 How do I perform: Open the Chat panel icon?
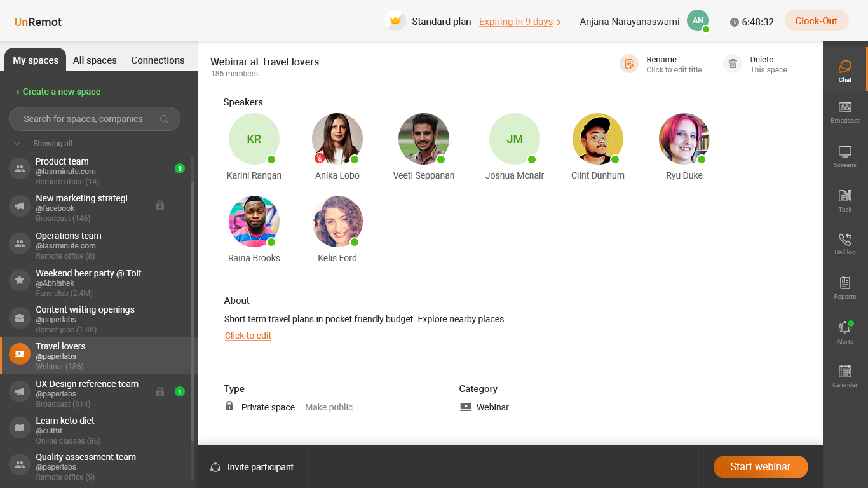tap(844, 66)
